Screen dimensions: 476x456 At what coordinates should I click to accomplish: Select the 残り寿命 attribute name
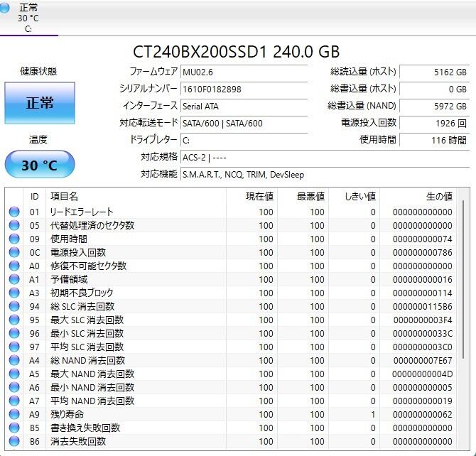coord(67,414)
